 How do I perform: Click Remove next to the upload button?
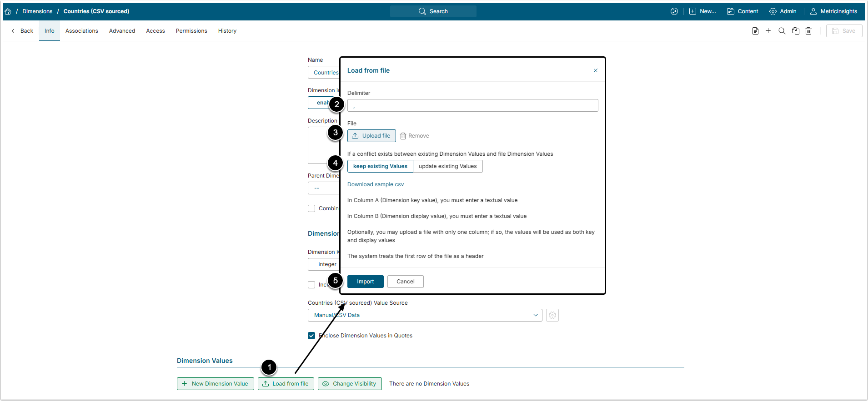click(415, 136)
